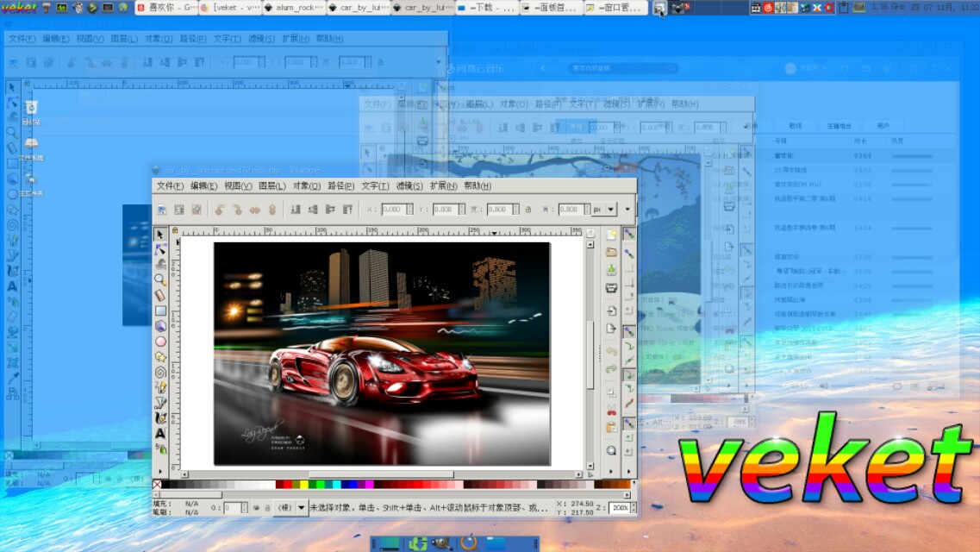980x552 pixels.
Task: Open the 滤镜(S) menu in front Inkscape
Action: pos(409,185)
